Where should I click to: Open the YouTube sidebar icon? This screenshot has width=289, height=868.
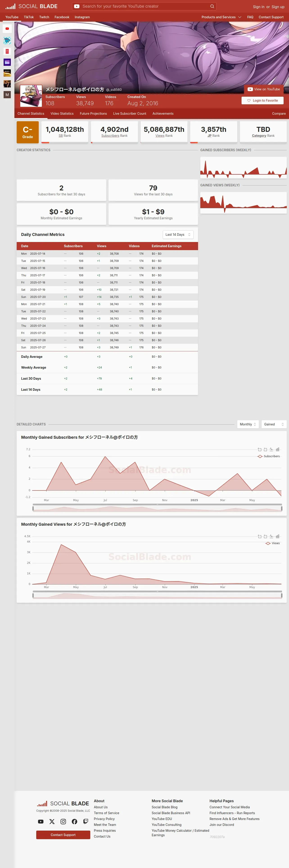click(x=7, y=29)
